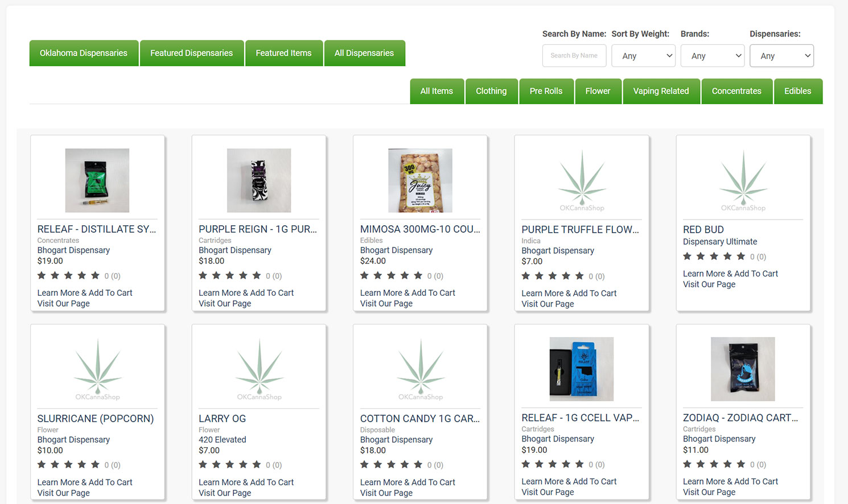
Task: Select the Pre Rolls category tab
Action: (546, 91)
